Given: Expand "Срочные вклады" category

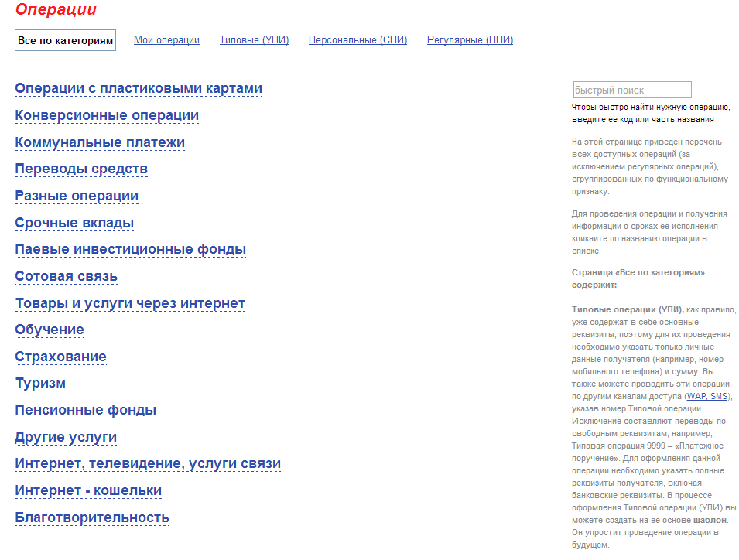Looking at the screenshot, I should [74, 224].
